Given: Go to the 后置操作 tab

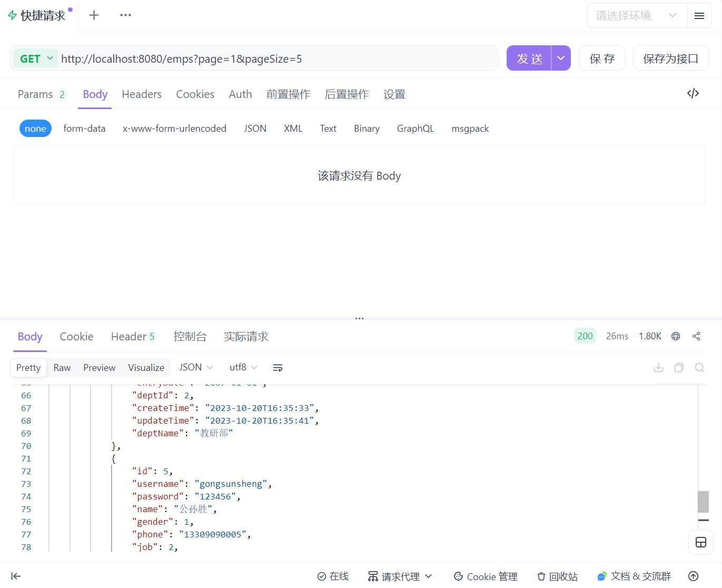Looking at the screenshot, I should click(347, 94).
